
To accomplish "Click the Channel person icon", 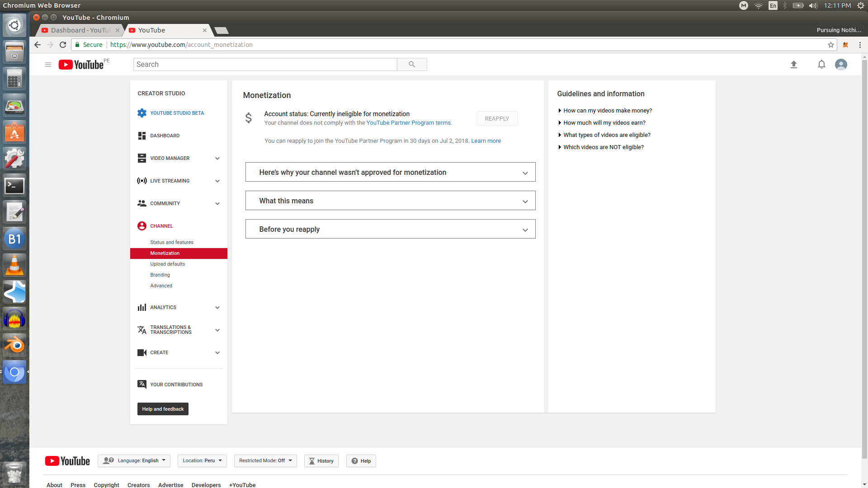I will tap(142, 226).
